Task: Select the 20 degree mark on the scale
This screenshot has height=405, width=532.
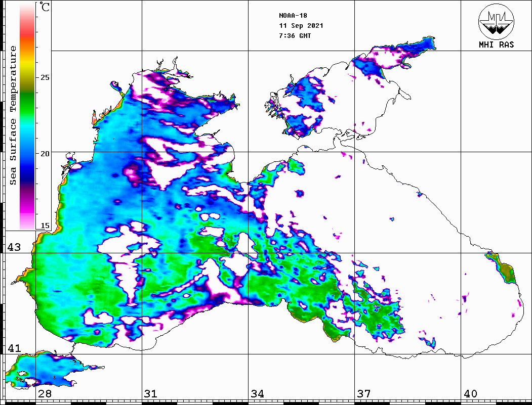Action: point(45,153)
